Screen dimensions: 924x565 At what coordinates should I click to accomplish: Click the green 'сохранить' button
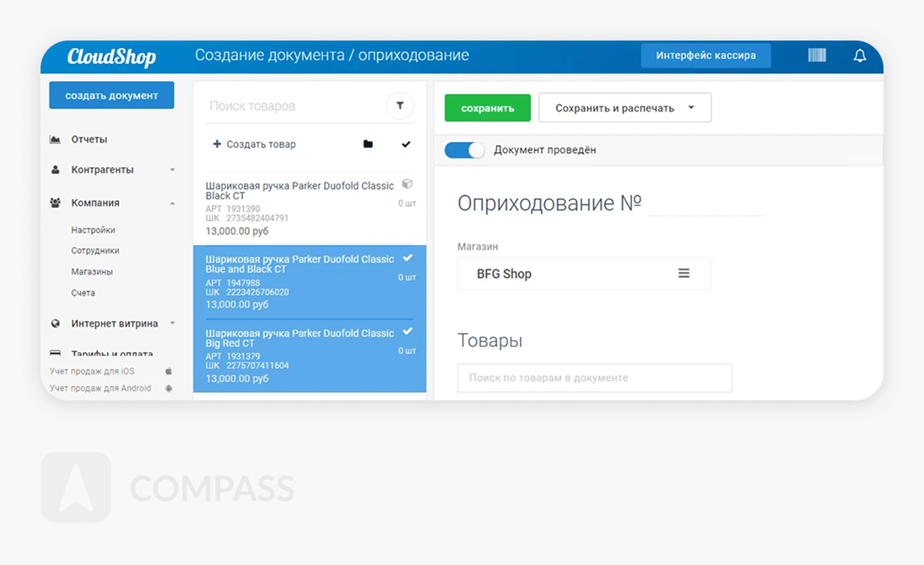487,108
